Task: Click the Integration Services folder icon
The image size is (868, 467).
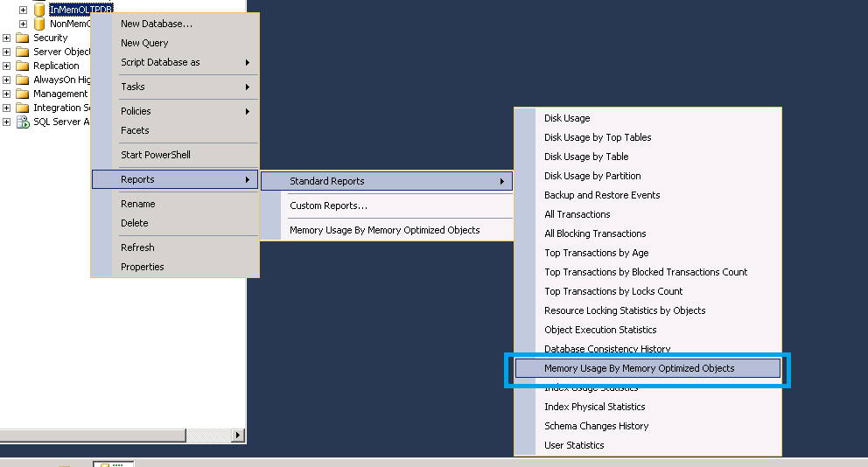Action: point(22,108)
